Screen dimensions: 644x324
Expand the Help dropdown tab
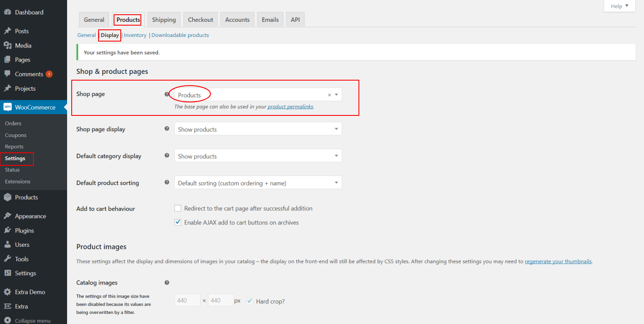click(620, 6)
